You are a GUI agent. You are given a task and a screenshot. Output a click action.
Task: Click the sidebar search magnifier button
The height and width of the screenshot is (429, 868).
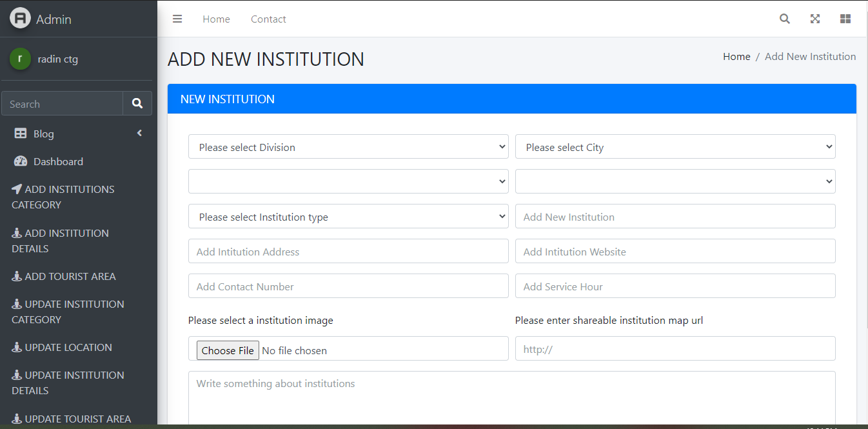[x=137, y=103]
